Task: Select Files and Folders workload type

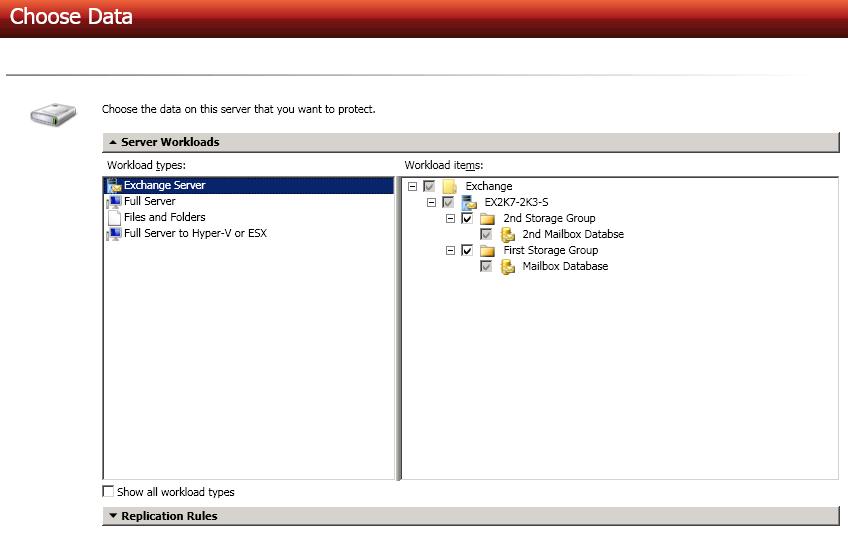Action: point(164,217)
